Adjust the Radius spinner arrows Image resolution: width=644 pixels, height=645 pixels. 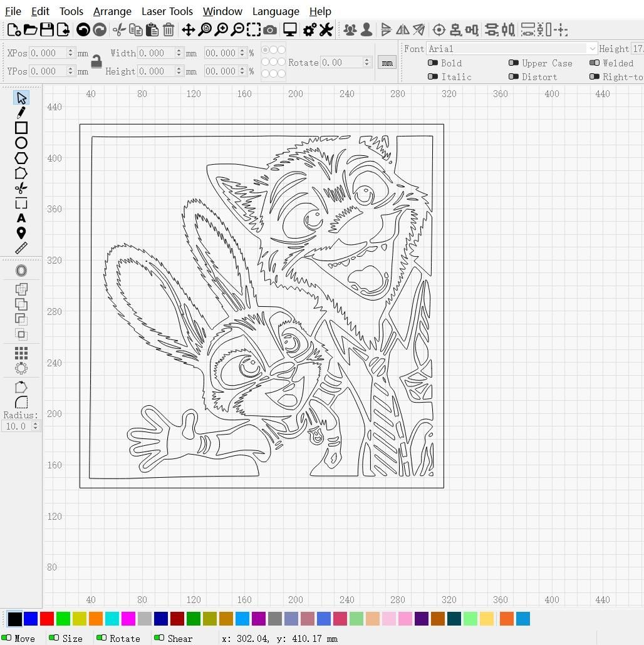(35, 426)
